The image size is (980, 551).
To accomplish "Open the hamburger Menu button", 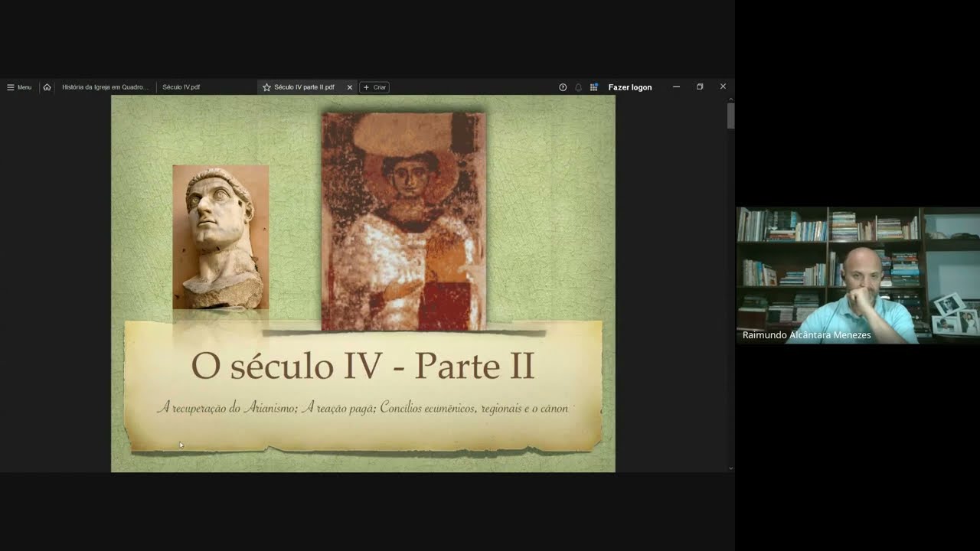I will coord(19,87).
